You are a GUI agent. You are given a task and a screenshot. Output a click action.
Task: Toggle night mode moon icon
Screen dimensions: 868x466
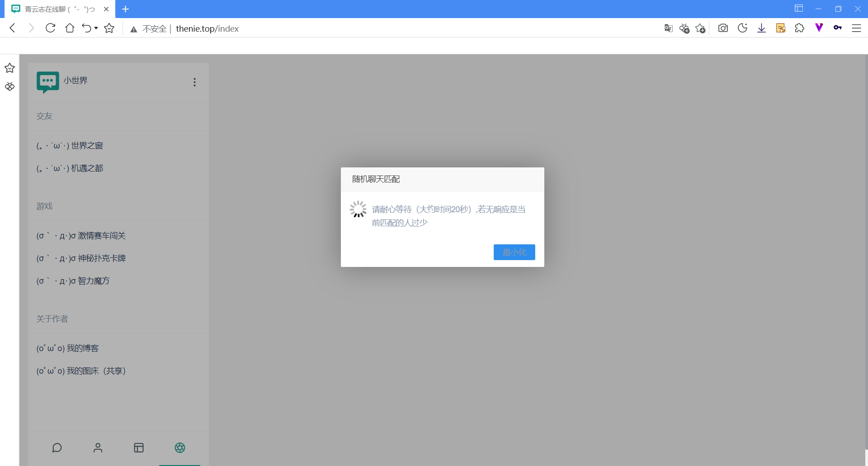pyautogui.click(x=742, y=28)
